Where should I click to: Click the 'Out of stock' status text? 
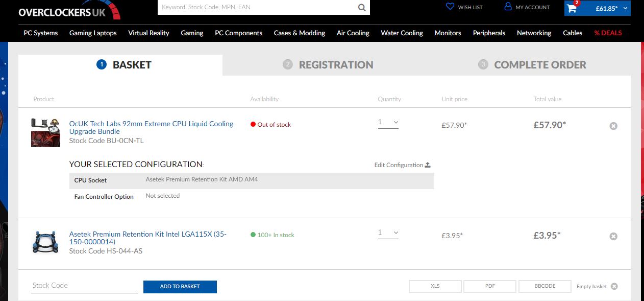click(x=274, y=125)
